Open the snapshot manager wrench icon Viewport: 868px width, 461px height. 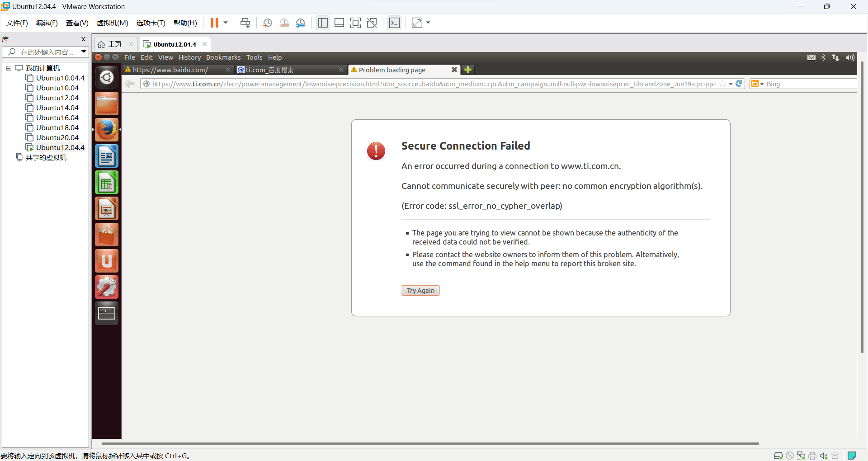tap(301, 23)
